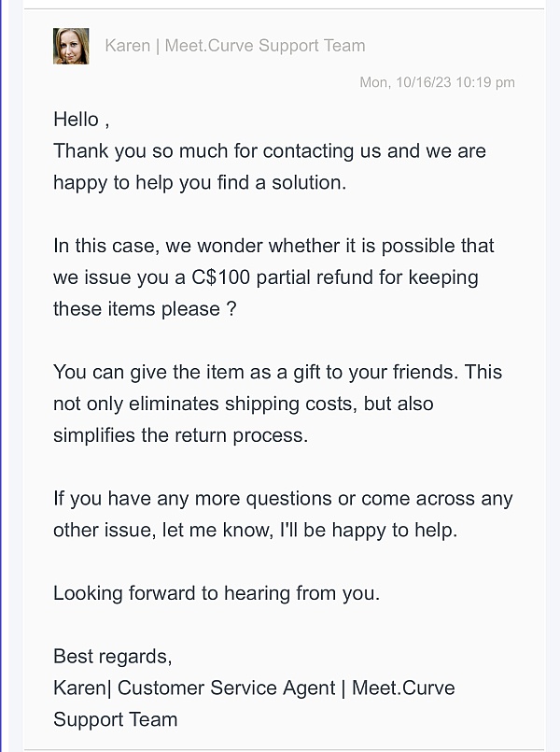
Task: Click the final "Support Team" signature line
Action: click(x=115, y=719)
